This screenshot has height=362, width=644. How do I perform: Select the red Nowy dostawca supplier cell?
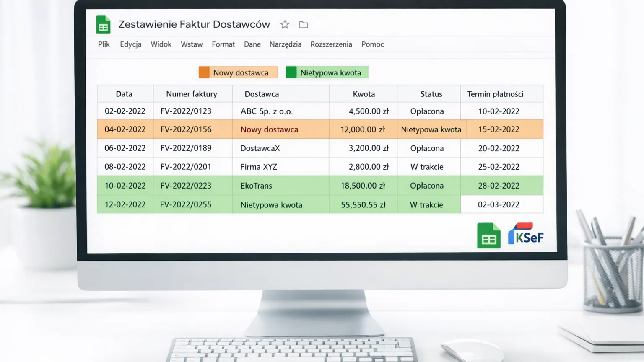tap(280, 129)
